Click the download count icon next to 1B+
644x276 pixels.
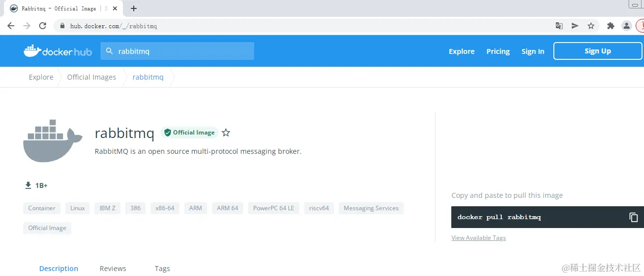tap(28, 185)
